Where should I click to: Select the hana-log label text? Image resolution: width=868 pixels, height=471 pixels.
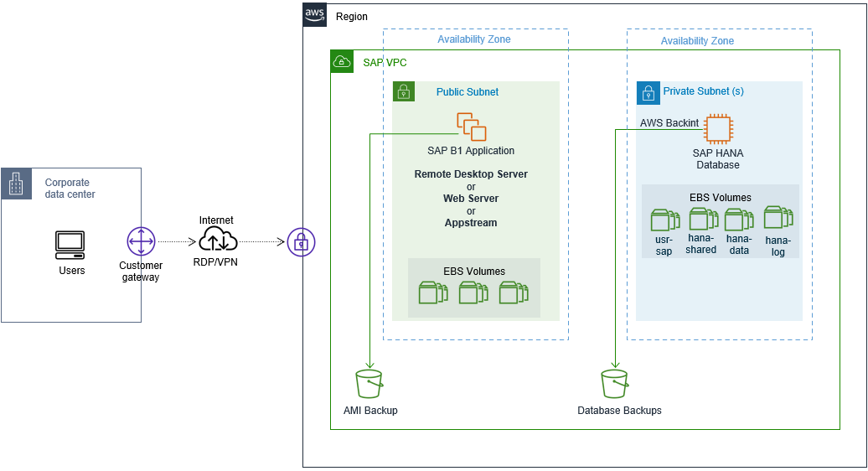pos(778,246)
